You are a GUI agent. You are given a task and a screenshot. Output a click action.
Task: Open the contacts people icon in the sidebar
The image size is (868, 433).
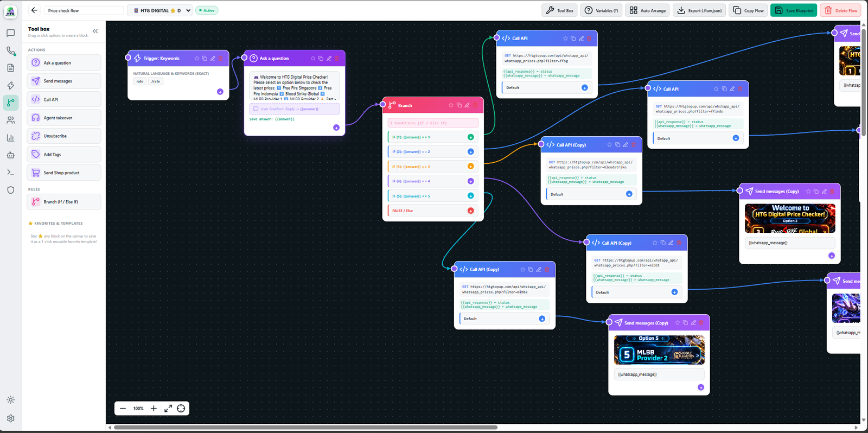click(x=10, y=120)
